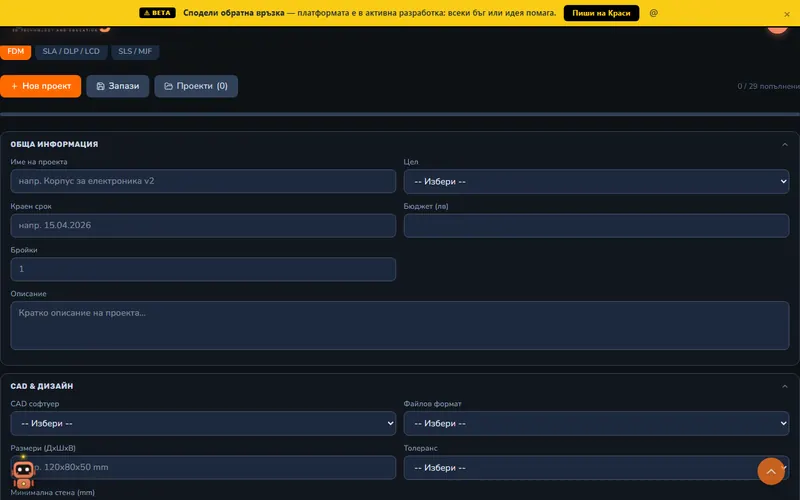The height and width of the screenshot is (500, 800).
Task: Collapse the CAD & ДИЗАЙН section
Action: coord(785,386)
